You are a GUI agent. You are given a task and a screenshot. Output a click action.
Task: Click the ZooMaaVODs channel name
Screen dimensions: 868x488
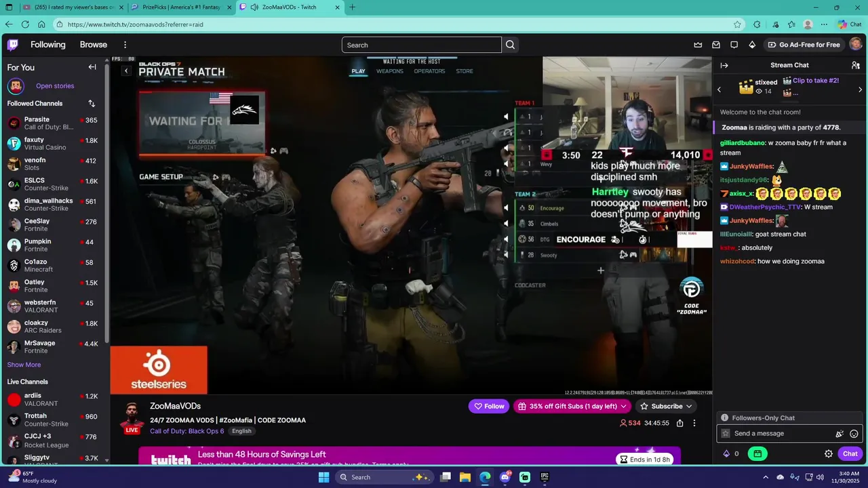coord(175,406)
